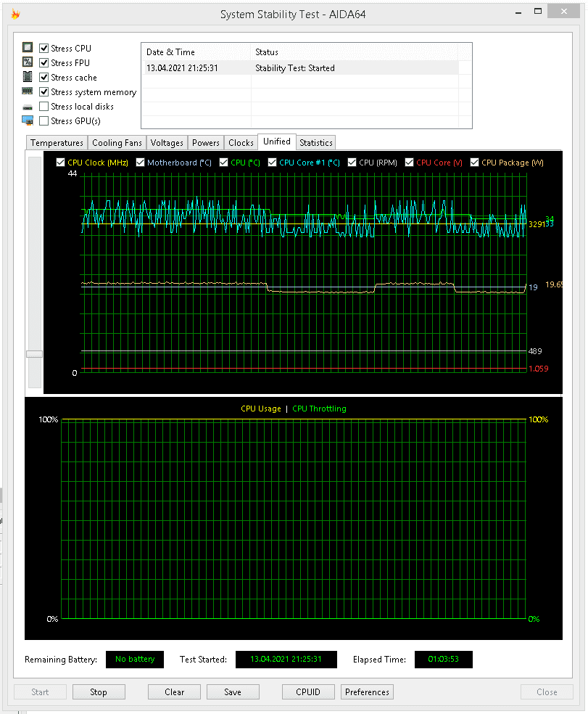Toggle CPU (°C) graph checkbox
The image size is (588, 714).
223,163
